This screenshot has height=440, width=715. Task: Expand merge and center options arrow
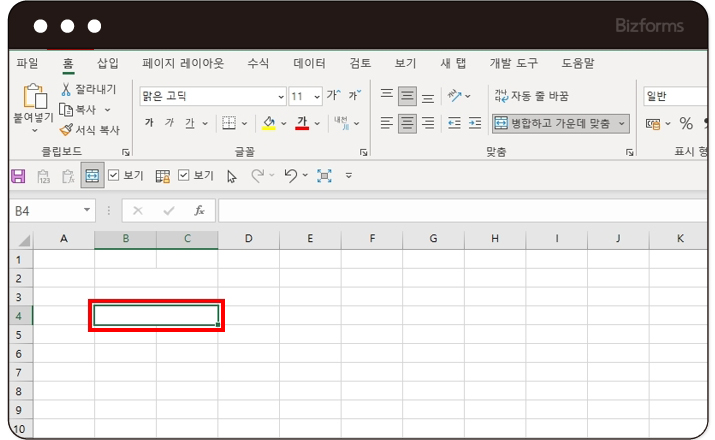click(x=622, y=124)
